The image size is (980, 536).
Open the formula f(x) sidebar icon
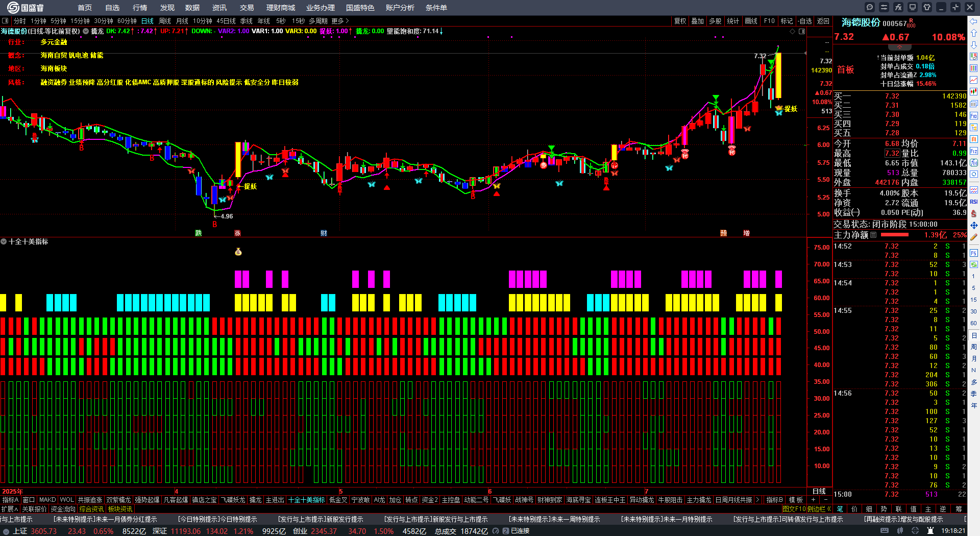click(974, 163)
